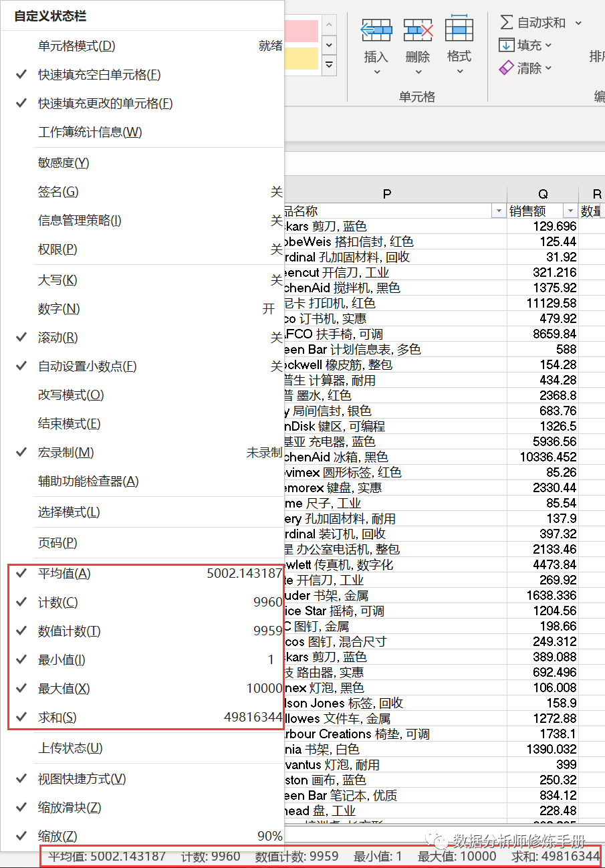Uncheck 平均值(A) in the status bar menu
The height and width of the screenshot is (868, 605).
click(x=142, y=574)
